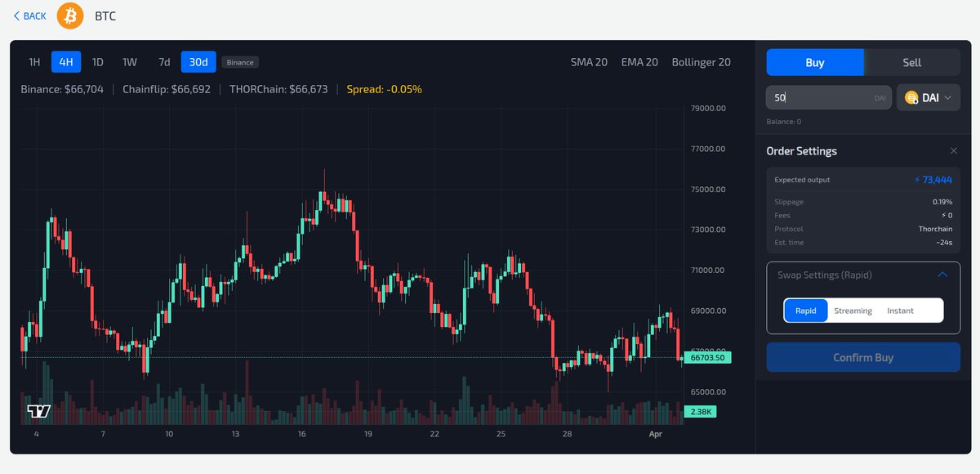Click the orange Bitcoin logo icon
The image size is (980, 474).
[70, 16]
